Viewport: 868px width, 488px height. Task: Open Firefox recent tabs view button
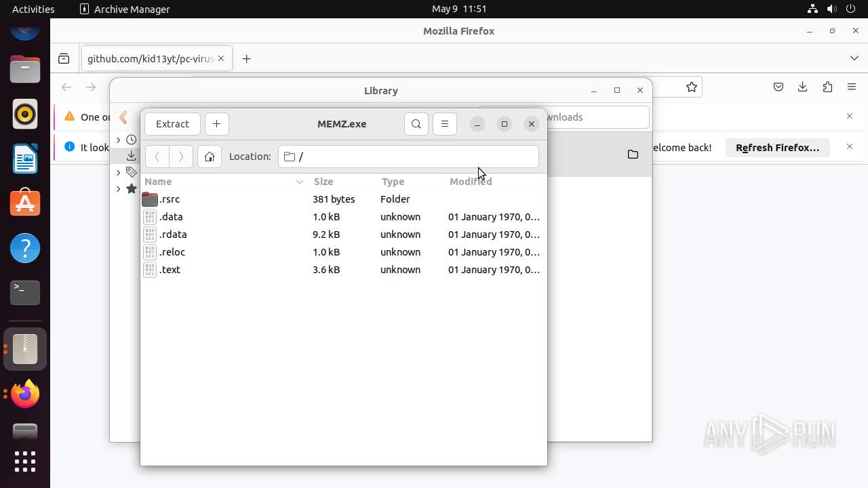(x=64, y=59)
